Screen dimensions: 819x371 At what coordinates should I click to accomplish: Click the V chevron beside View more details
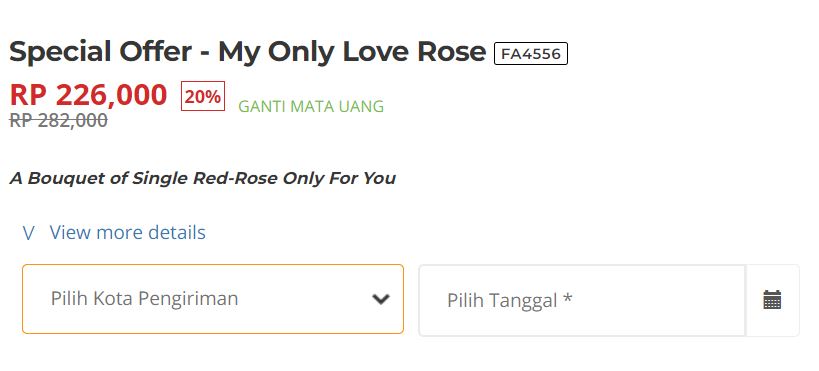(29, 233)
